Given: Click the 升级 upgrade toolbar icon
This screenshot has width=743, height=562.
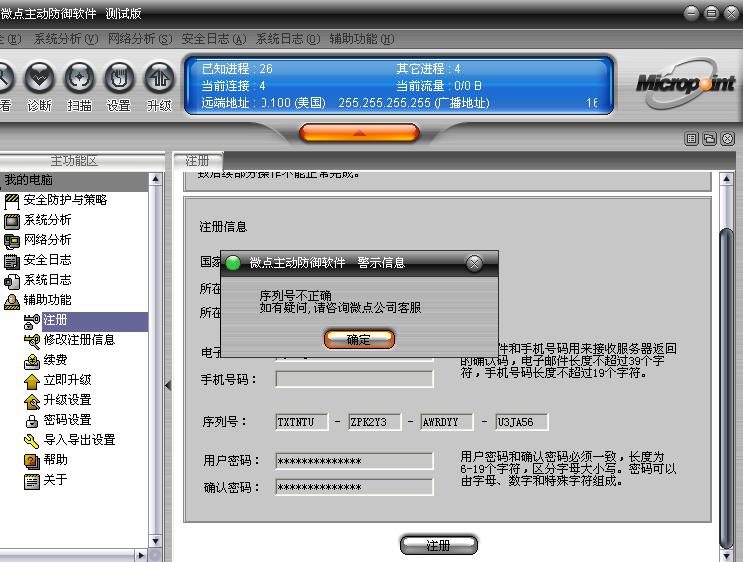Looking at the screenshot, I should tap(159, 78).
